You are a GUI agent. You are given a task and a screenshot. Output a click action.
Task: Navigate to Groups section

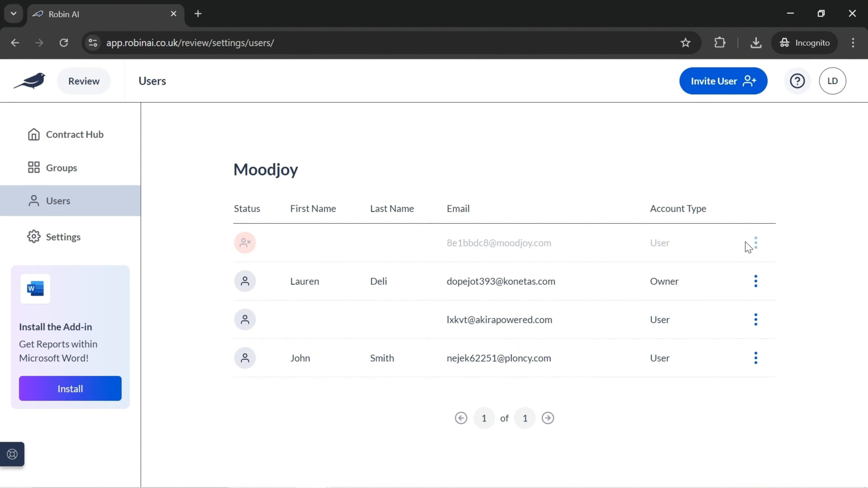click(61, 167)
